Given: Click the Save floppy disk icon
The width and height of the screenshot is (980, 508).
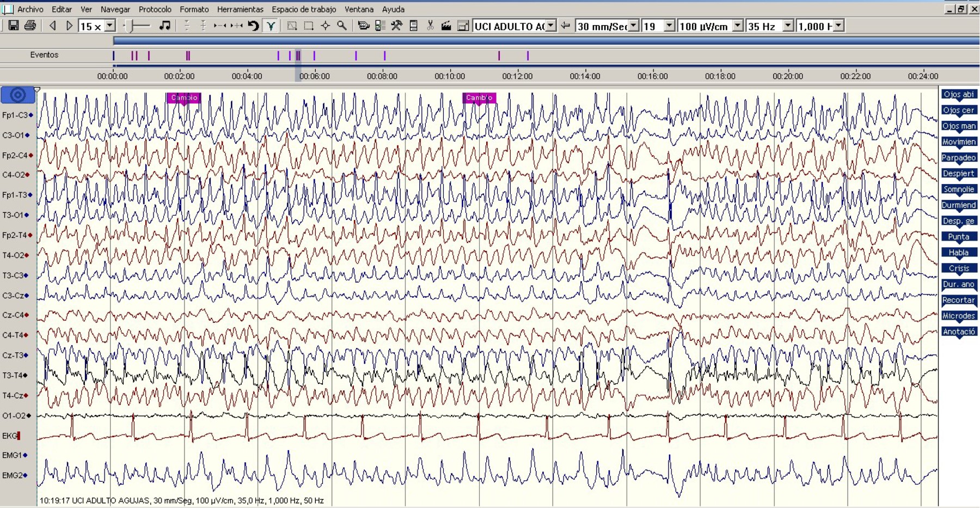Looking at the screenshot, I should pos(14,26).
